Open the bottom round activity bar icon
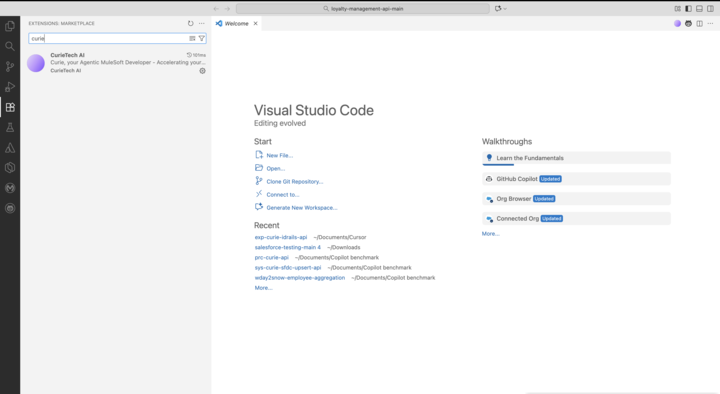 [x=10, y=208]
